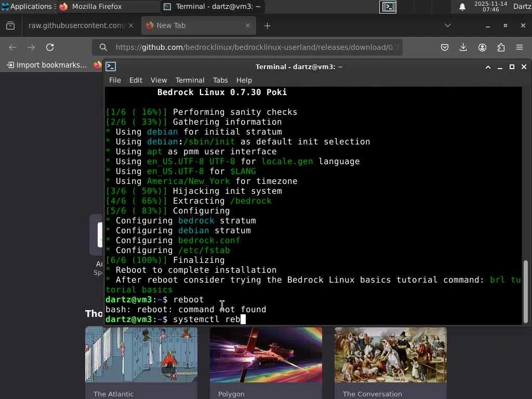Open the terminal View menu
532x399 pixels.
pos(158,80)
